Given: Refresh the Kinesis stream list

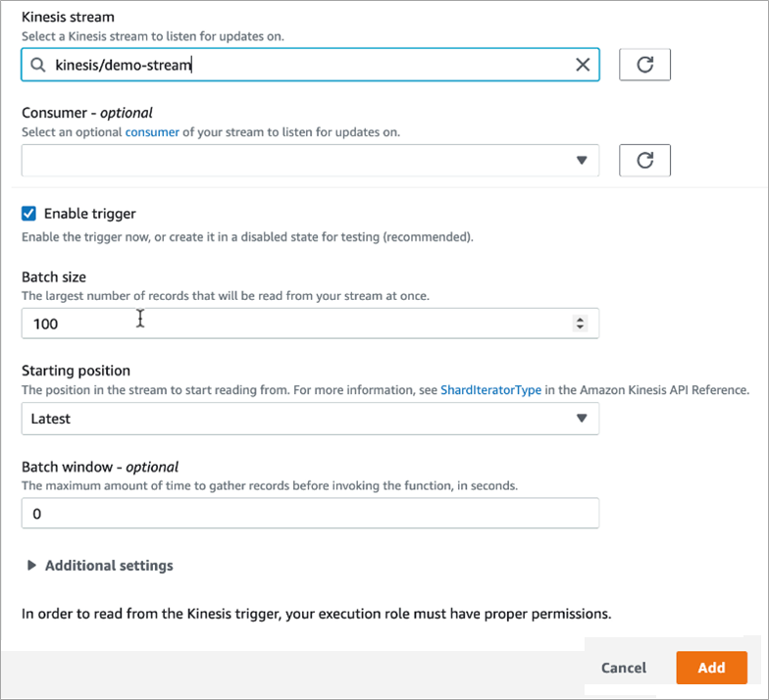Looking at the screenshot, I should point(644,65).
